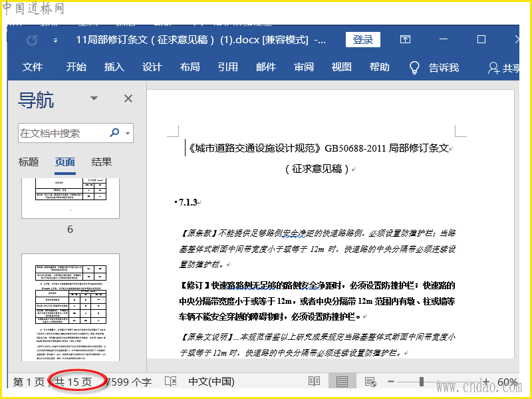Click the 【修订】 bold paragraph

point(317,301)
